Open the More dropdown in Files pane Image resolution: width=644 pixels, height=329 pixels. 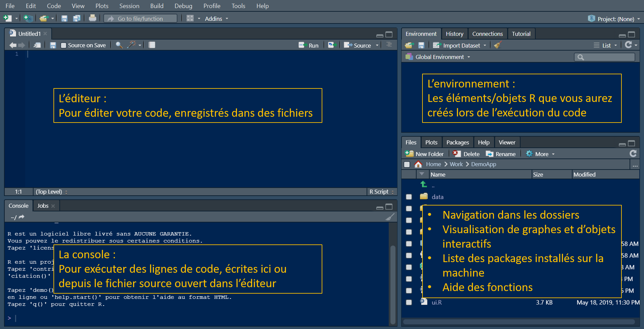(540, 154)
